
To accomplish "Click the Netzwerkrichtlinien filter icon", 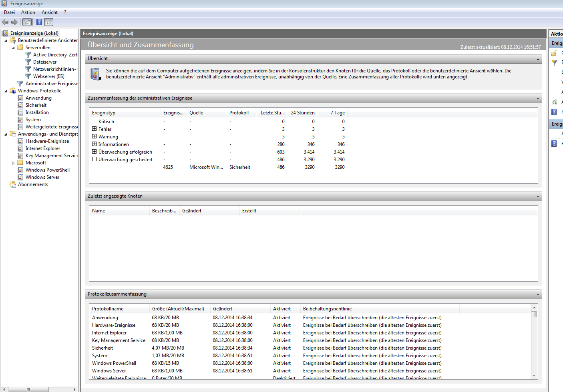I will tap(28, 69).
